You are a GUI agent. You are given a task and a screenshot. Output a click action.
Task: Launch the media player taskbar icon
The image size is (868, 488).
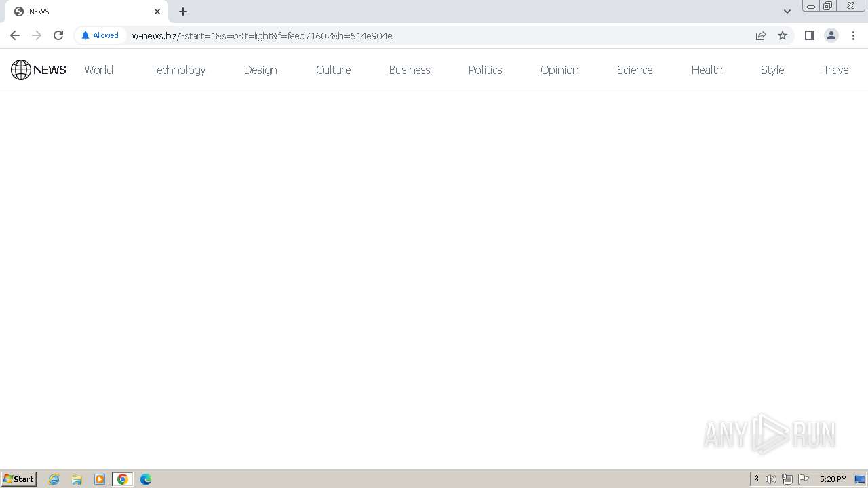(x=100, y=479)
